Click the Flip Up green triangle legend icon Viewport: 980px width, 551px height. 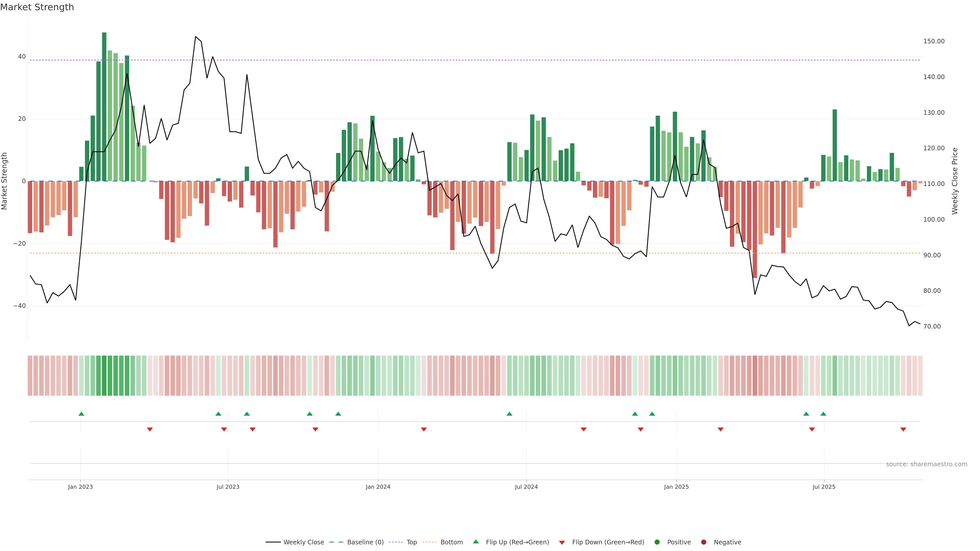(475, 542)
